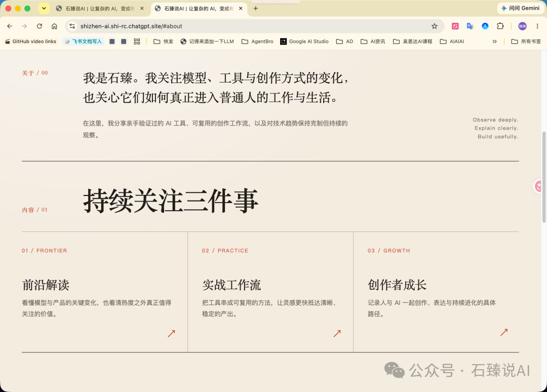Open the browser home page
547x392 pixels.
click(54, 26)
